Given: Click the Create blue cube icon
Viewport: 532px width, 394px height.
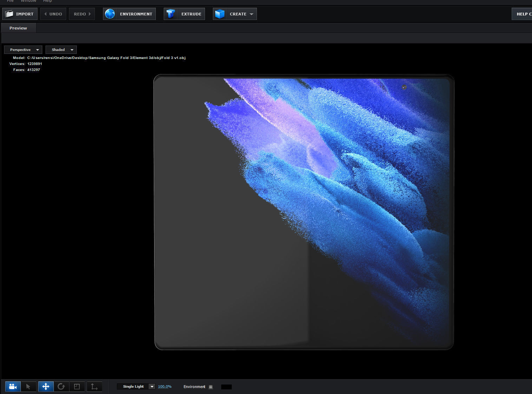Looking at the screenshot, I should pyautogui.click(x=220, y=14).
